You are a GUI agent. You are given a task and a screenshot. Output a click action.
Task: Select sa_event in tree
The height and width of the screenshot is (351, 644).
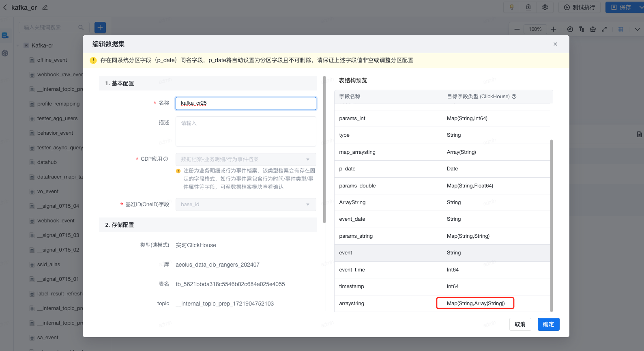click(47, 338)
